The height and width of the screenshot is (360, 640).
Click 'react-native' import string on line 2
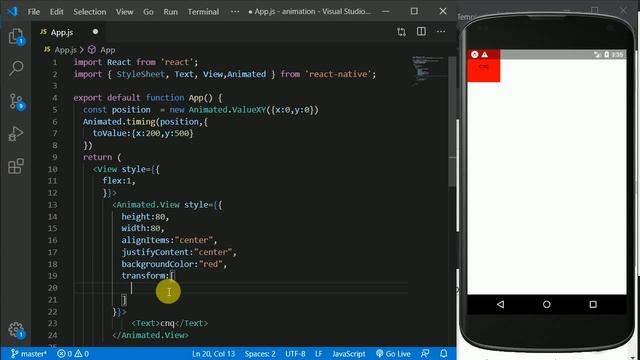[338, 74]
